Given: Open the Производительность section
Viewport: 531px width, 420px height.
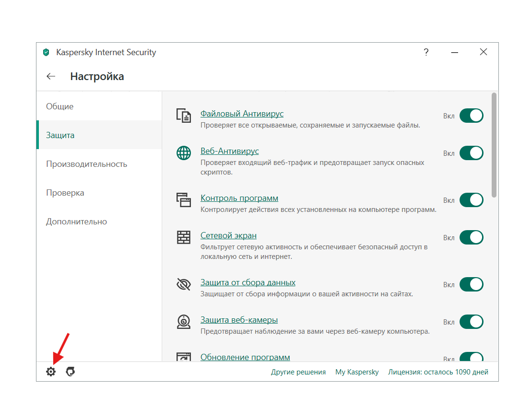Looking at the screenshot, I should 99,164.
